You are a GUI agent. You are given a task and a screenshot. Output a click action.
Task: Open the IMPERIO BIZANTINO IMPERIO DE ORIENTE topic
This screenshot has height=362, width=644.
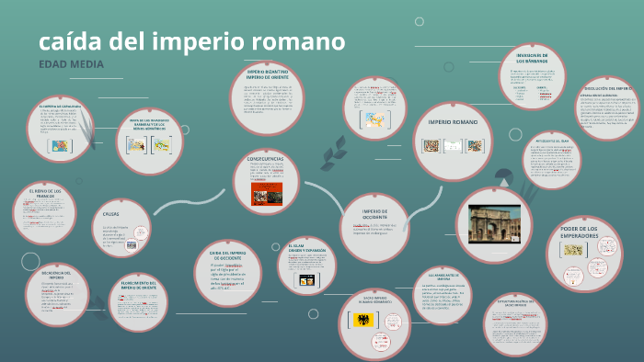[267, 98]
